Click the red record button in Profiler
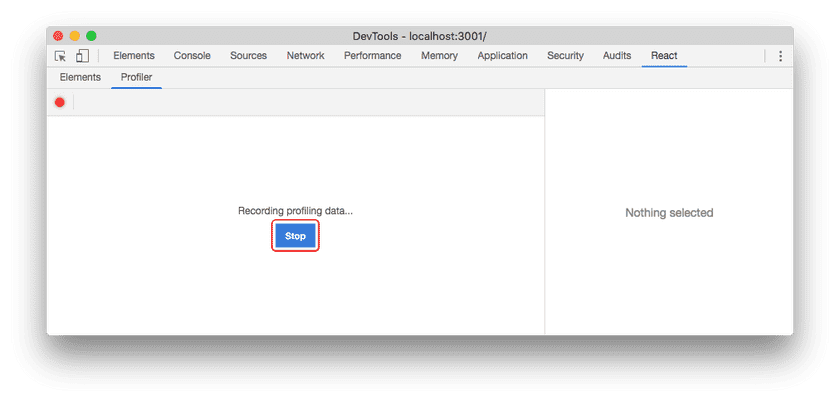The width and height of the screenshot is (840, 402). coord(60,102)
